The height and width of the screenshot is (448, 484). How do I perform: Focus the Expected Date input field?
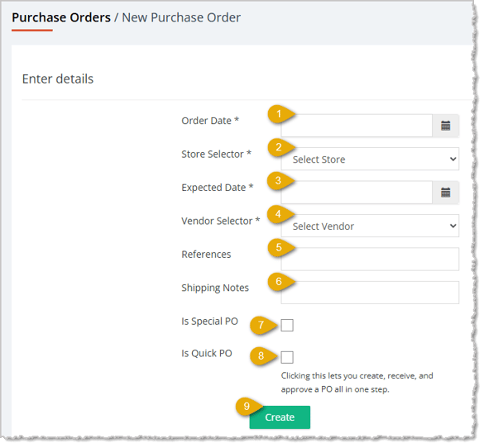tap(357, 193)
